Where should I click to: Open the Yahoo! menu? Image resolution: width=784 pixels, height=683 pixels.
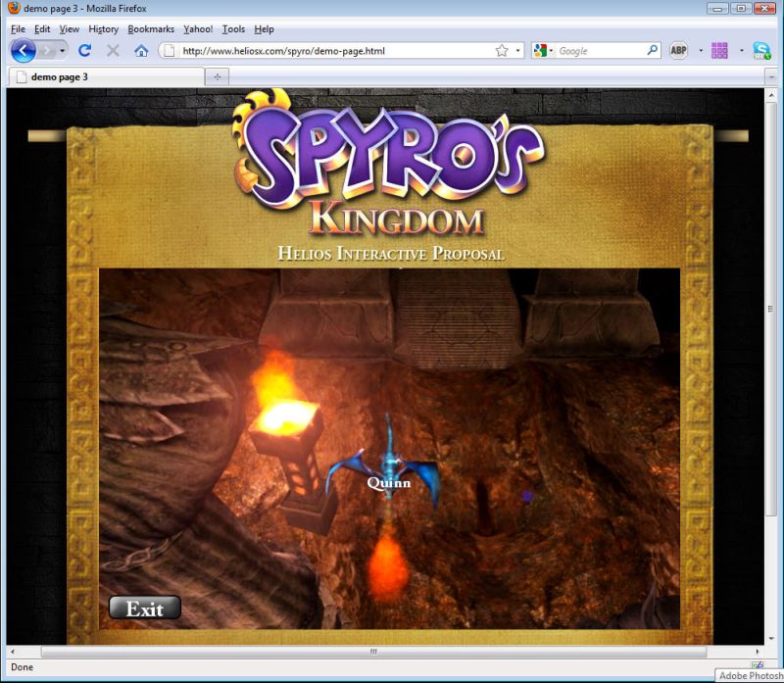tap(198, 29)
